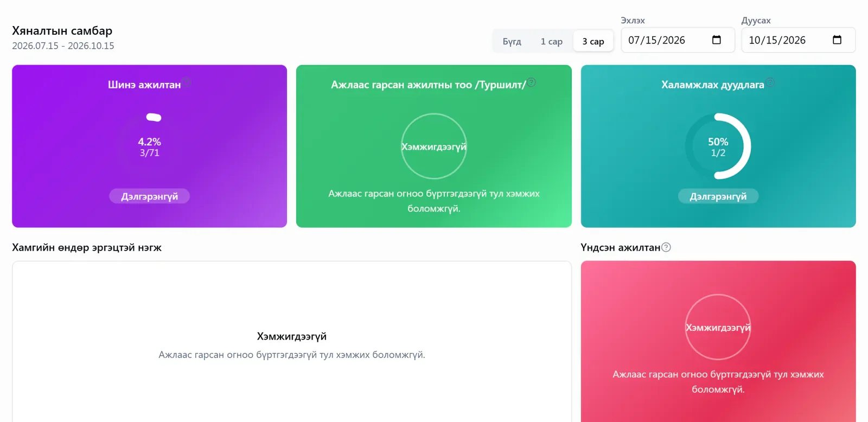Switch to the 1 сар period tab
Screen dimensions: 868x422
click(x=551, y=41)
